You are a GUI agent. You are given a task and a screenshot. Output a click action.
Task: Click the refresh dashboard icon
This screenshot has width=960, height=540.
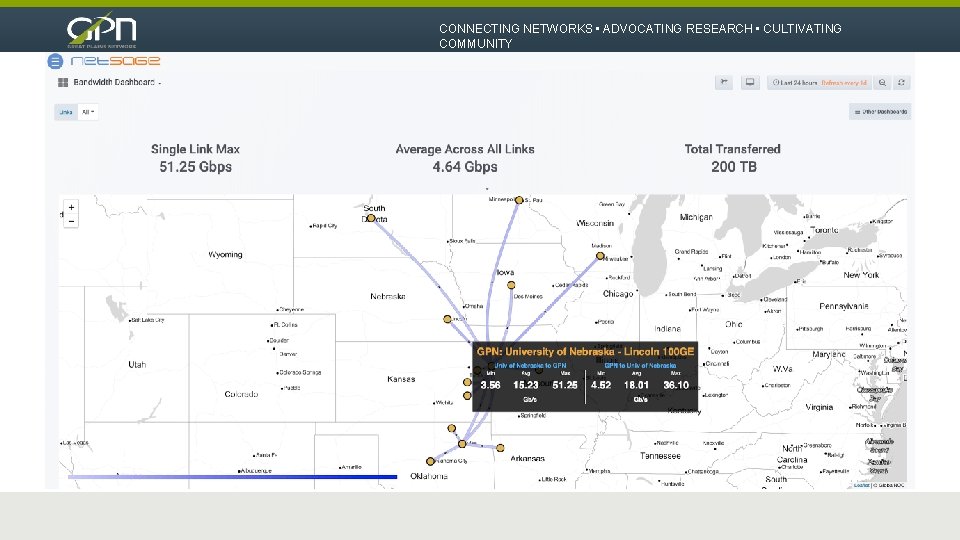click(x=901, y=83)
